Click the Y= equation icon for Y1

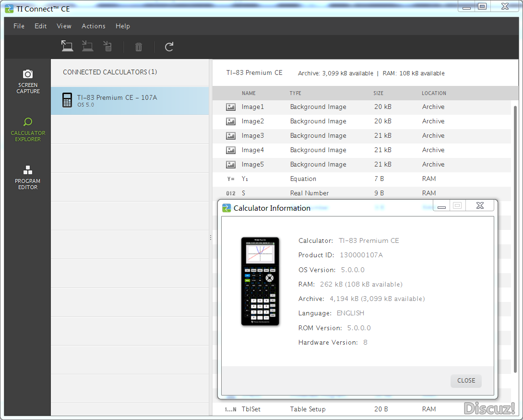click(230, 179)
